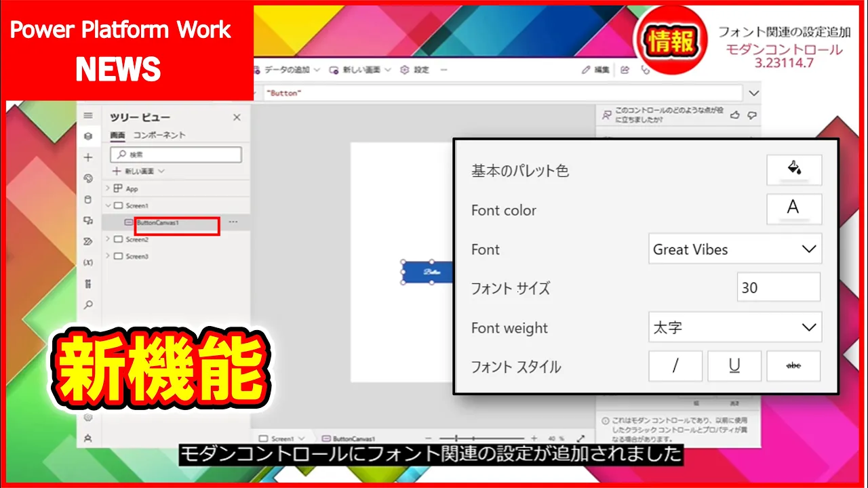Expand the Screen2 node in tree

[x=107, y=239]
